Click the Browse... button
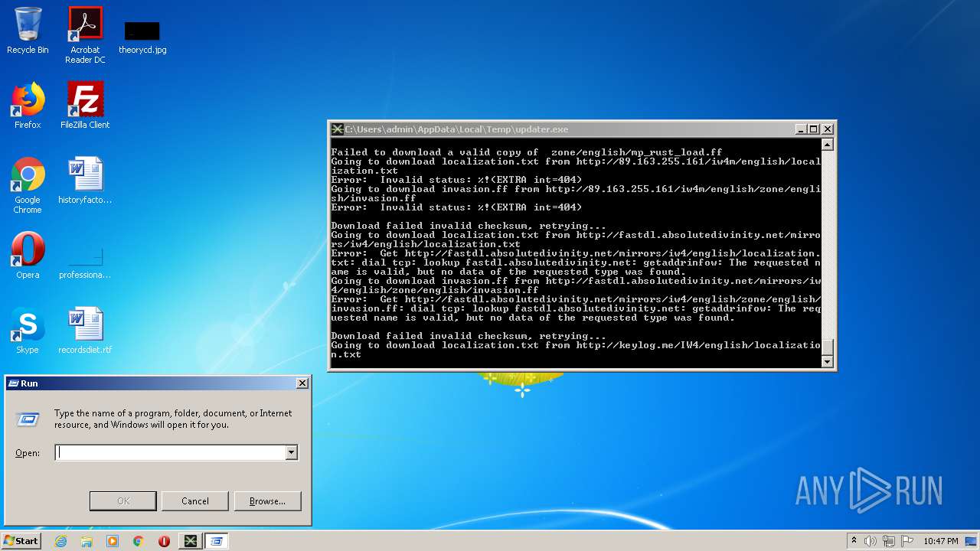This screenshot has height=551, width=980. pos(267,501)
